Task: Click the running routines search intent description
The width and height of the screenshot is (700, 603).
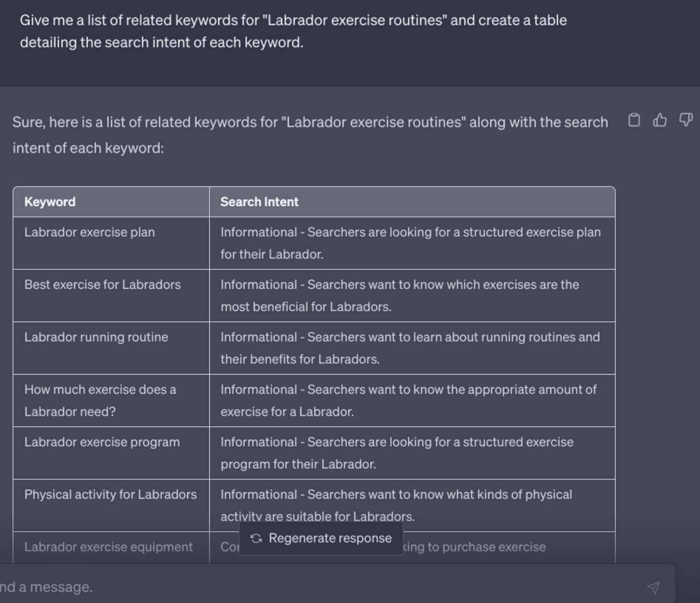Action: click(410, 348)
